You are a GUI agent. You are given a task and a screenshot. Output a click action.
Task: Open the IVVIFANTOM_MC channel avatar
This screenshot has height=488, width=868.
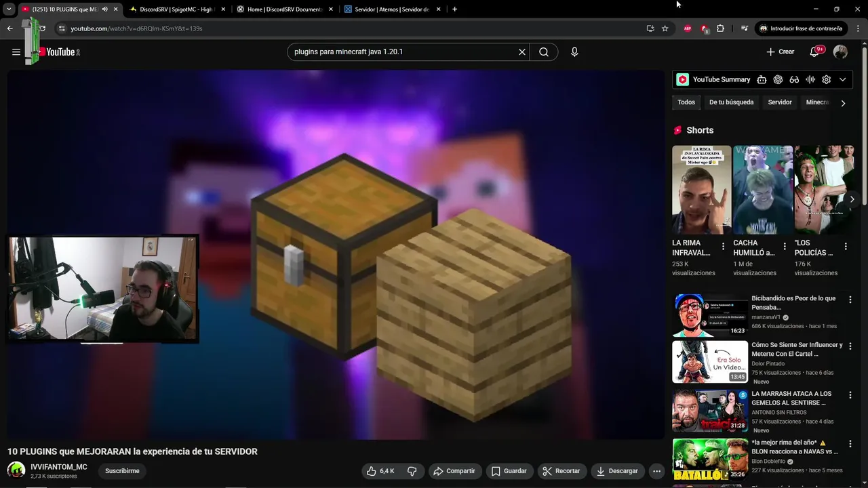click(16, 470)
